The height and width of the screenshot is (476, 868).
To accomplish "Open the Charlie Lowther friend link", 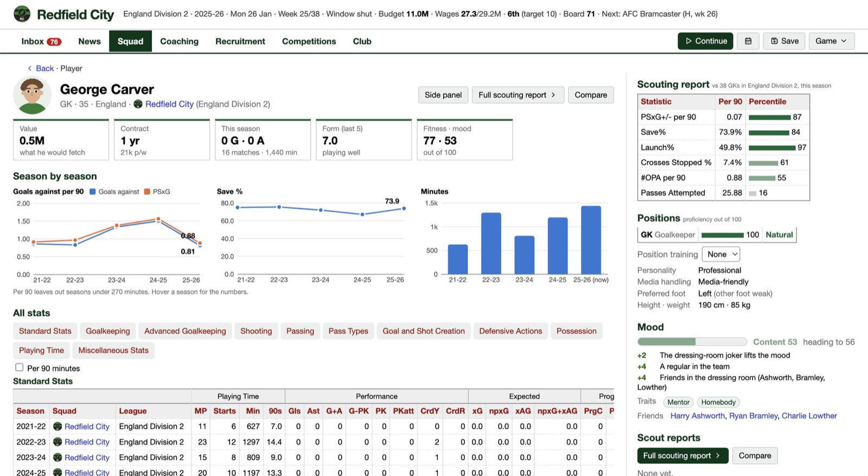I will pyautogui.click(x=809, y=416).
